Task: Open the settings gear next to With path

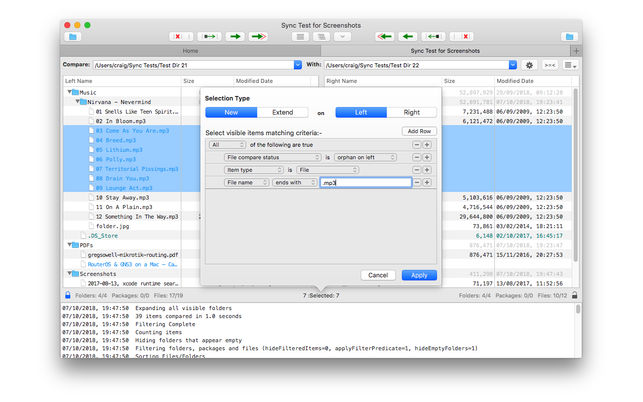Action: pyautogui.click(x=529, y=65)
